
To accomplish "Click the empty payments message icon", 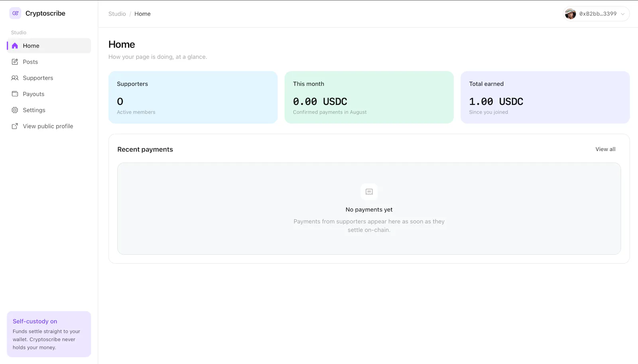I will pos(369,192).
